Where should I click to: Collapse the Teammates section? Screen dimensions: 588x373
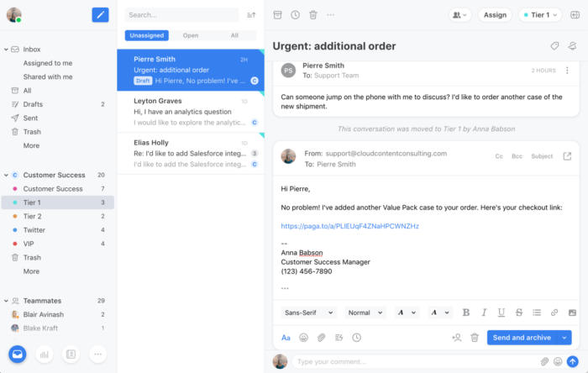[6, 301]
